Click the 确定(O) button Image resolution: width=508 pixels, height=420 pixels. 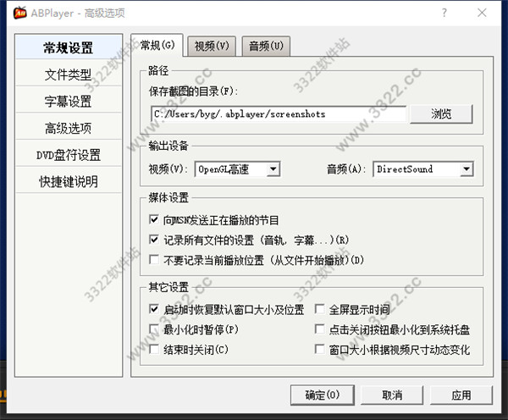tap(323, 395)
